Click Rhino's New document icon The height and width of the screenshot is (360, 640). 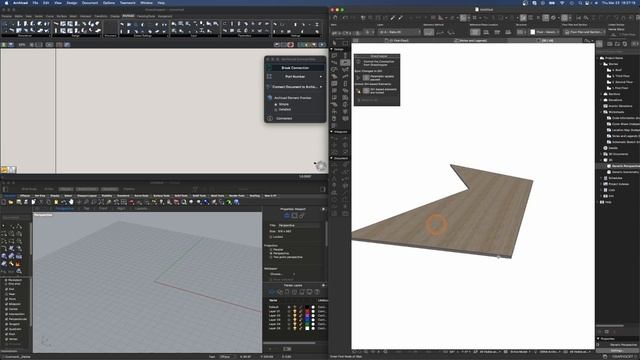(x=4, y=202)
